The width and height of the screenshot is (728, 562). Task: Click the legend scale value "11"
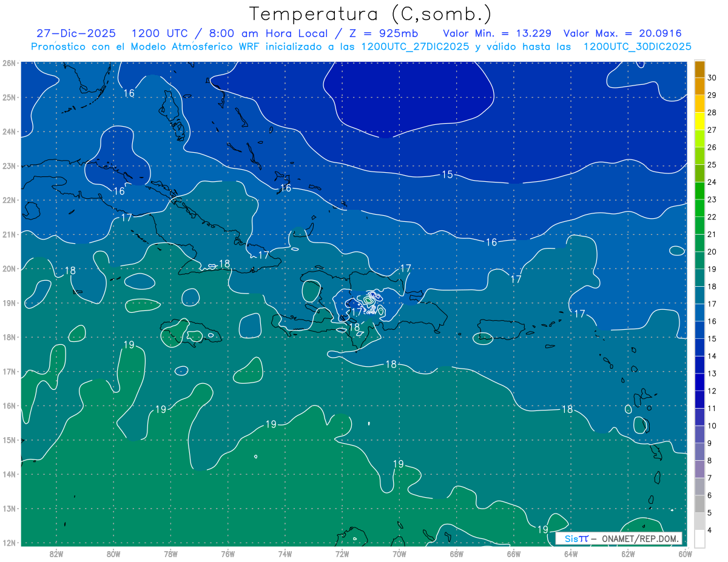pyautogui.click(x=712, y=408)
